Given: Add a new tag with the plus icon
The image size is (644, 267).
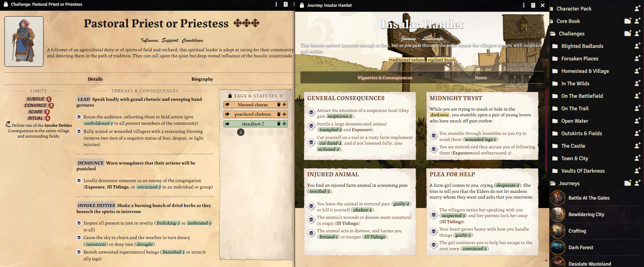Looking at the screenshot, I should tap(281, 96).
